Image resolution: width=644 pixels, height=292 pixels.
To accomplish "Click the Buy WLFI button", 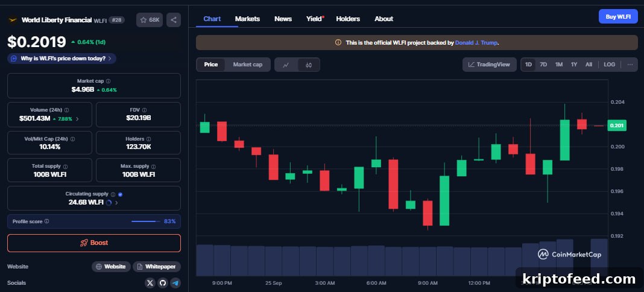I will 618,16.
